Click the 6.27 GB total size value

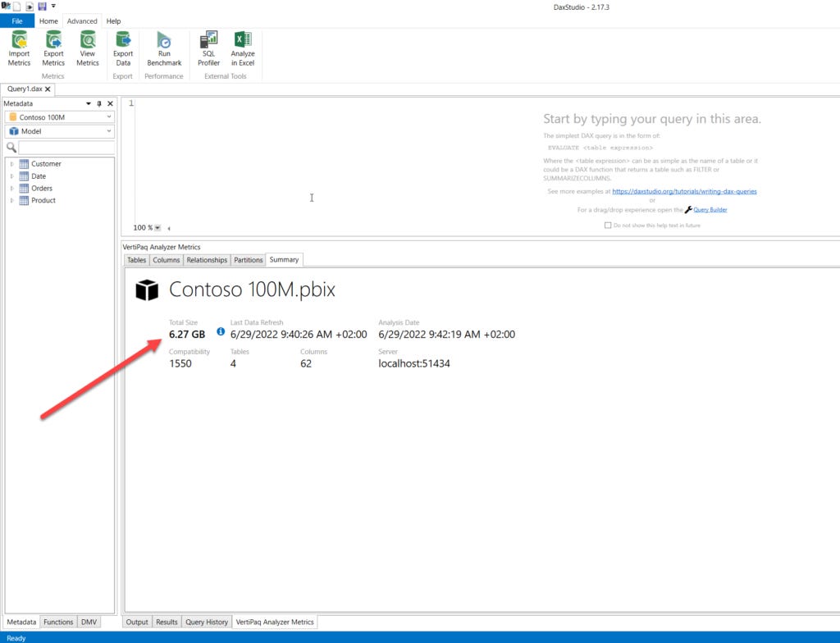tap(187, 335)
